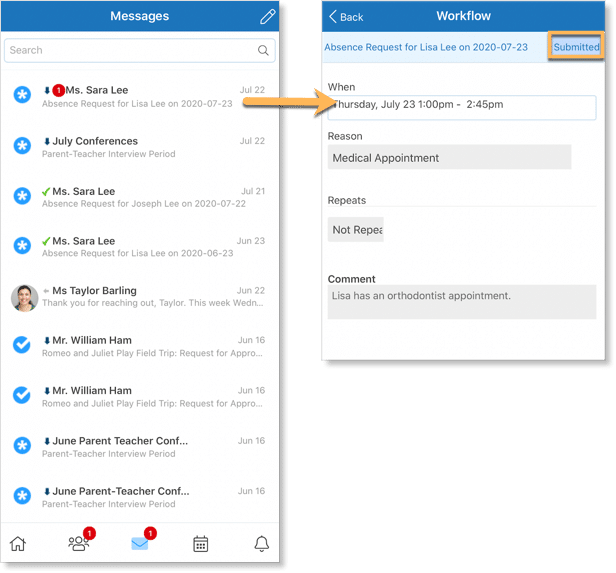Click the Submitted status button
Viewport: 616px width, 573px height.
tap(576, 47)
